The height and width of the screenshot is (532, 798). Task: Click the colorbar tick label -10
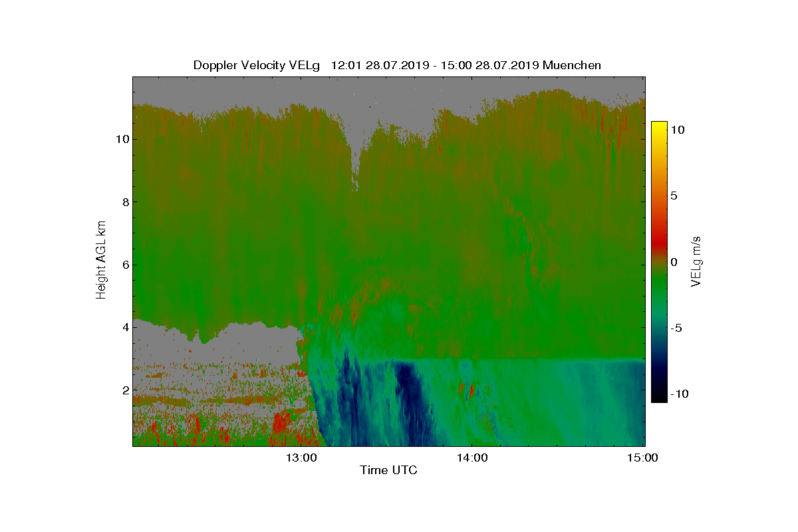tap(679, 394)
